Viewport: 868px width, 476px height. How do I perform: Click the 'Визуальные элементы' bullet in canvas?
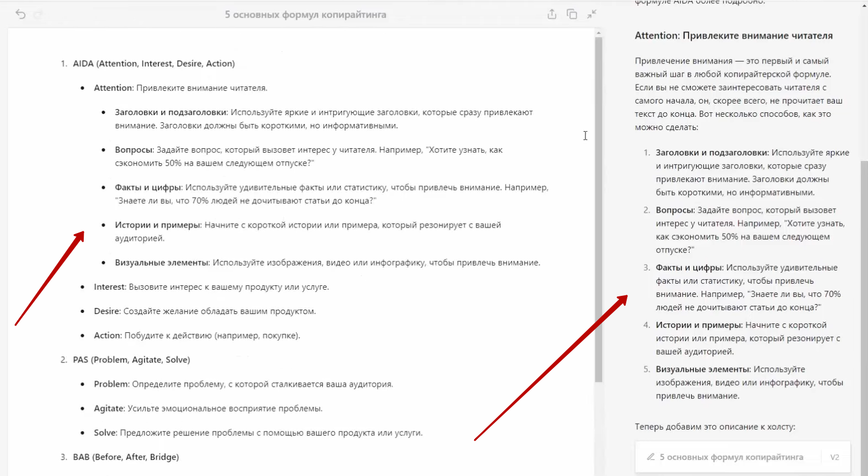point(328,262)
